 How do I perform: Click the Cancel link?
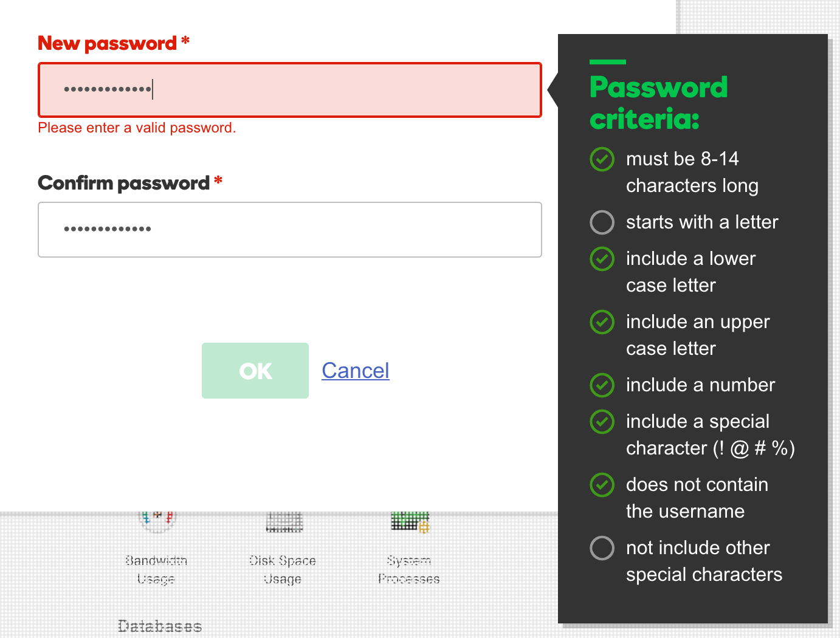355,371
